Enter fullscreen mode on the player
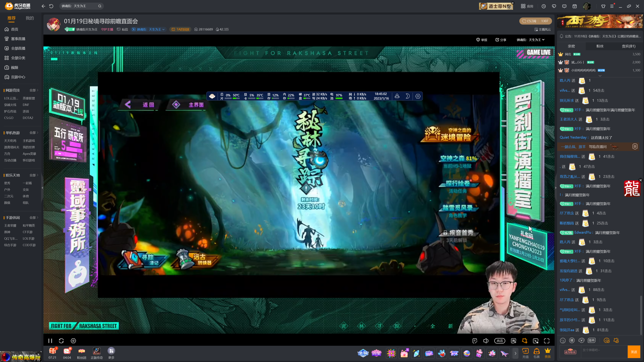 [x=547, y=341]
